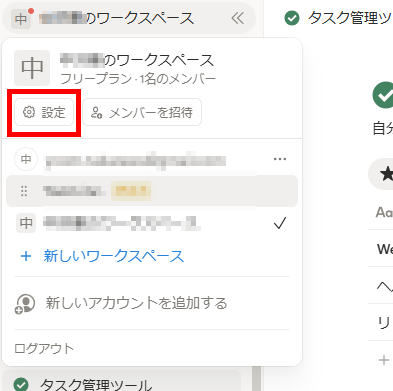Image resolution: width=393 pixels, height=391 pixels.
Task: Click green check icon next to sidebar タスク管理ツール
Action: point(21,385)
